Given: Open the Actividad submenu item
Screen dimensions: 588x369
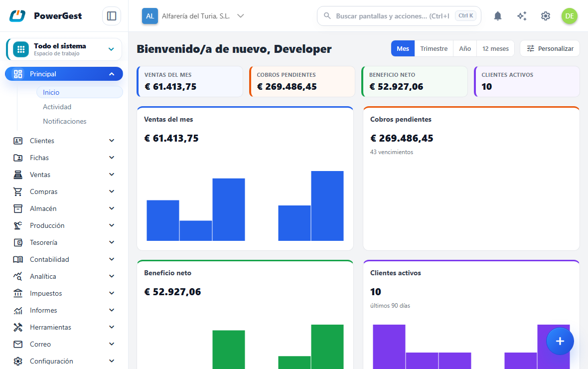Looking at the screenshot, I should coord(80,107).
